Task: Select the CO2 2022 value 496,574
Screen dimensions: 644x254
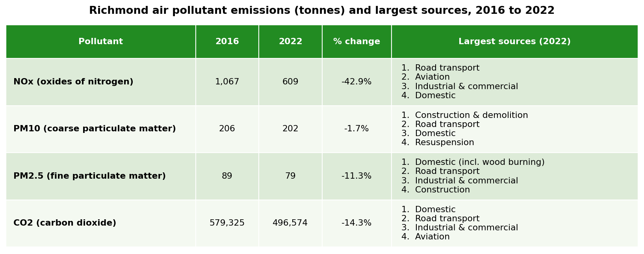Action: tap(290, 223)
